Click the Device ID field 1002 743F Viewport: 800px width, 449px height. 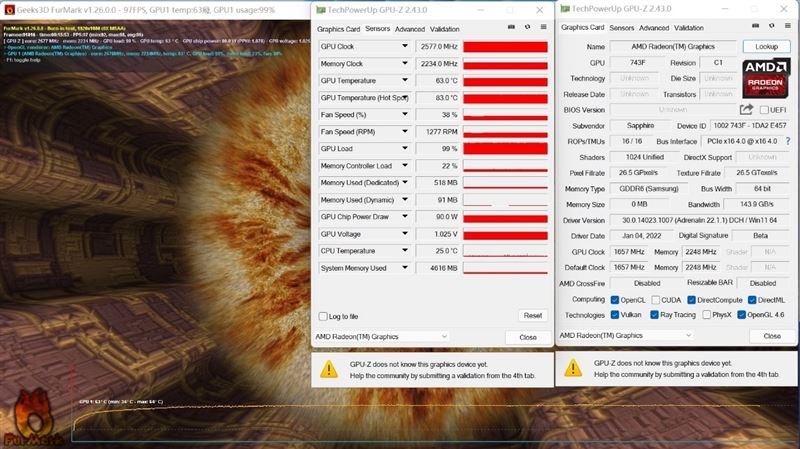tap(749, 126)
